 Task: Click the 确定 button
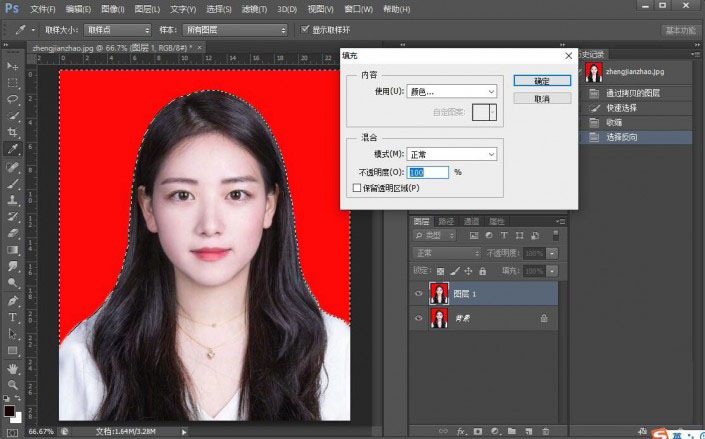(542, 80)
